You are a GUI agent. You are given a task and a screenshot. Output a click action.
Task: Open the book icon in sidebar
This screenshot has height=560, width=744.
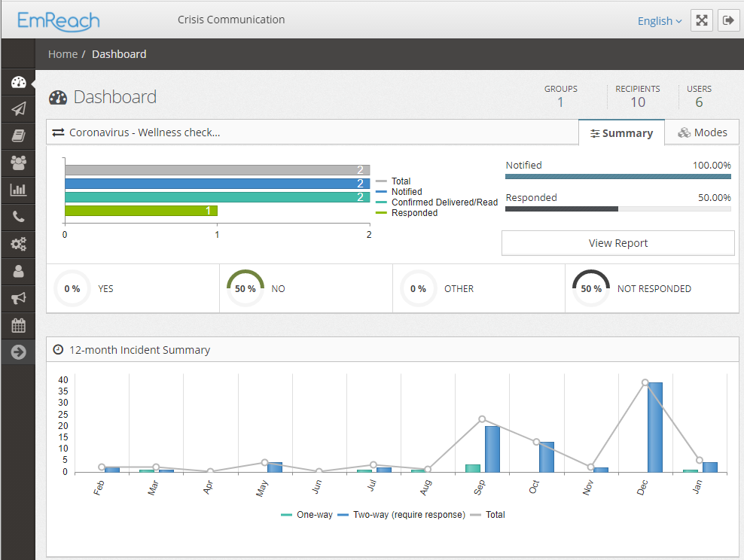[18, 135]
